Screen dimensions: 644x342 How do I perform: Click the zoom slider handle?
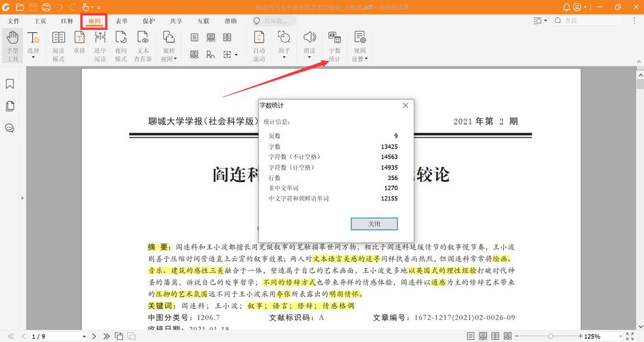550,337
